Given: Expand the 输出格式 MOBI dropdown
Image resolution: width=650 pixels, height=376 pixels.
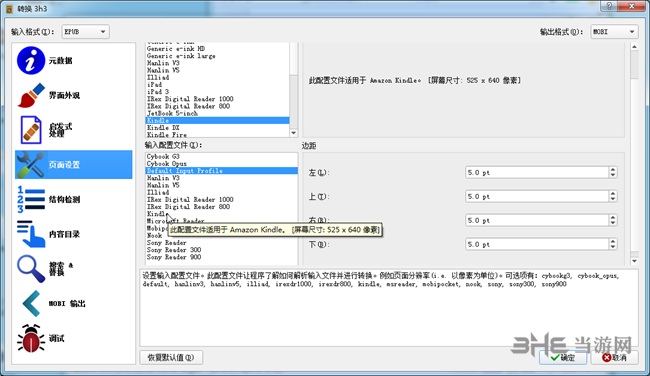Looking at the screenshot, I should point(614,32).
